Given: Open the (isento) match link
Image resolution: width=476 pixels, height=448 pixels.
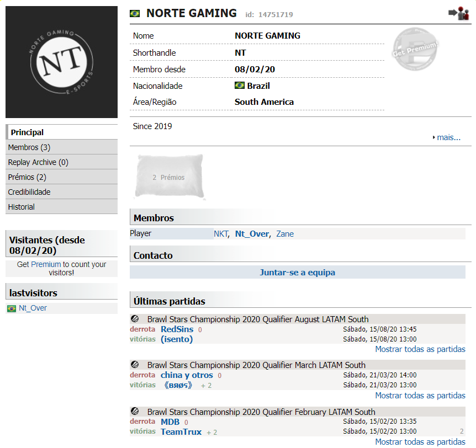Looking at the screenshot, I should [x=177, y=339].
